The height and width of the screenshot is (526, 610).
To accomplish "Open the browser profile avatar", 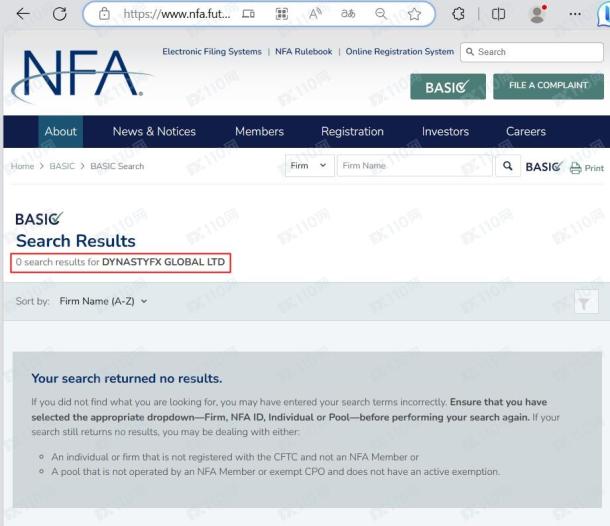I will pyautogui.click(x=537, y=14).
